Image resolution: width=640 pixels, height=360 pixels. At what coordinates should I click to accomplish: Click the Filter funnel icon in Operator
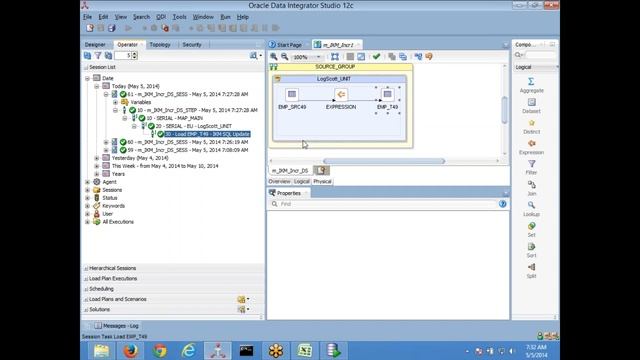pos(98,56)
